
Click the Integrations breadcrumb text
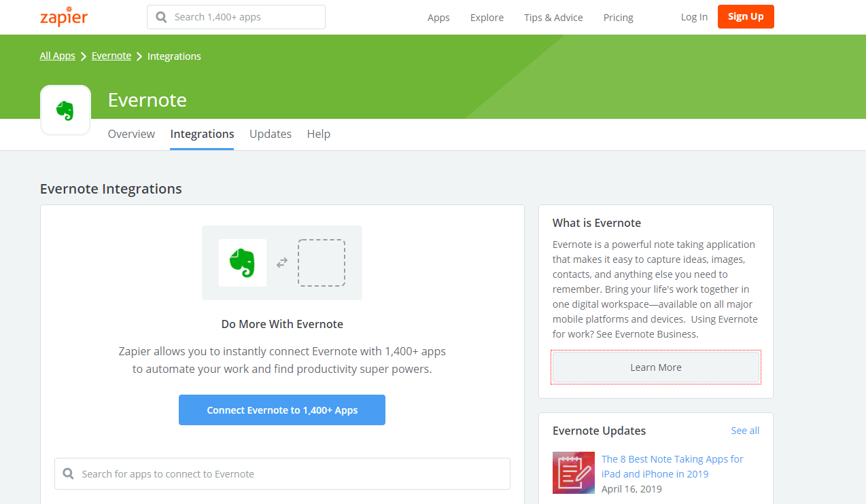[174, 56]
